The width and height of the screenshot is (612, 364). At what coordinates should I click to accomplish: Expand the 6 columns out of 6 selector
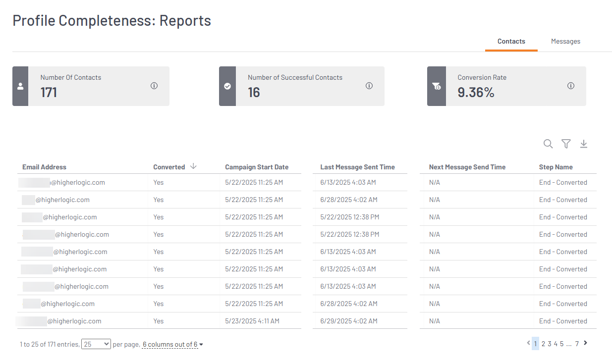(171, 344)
